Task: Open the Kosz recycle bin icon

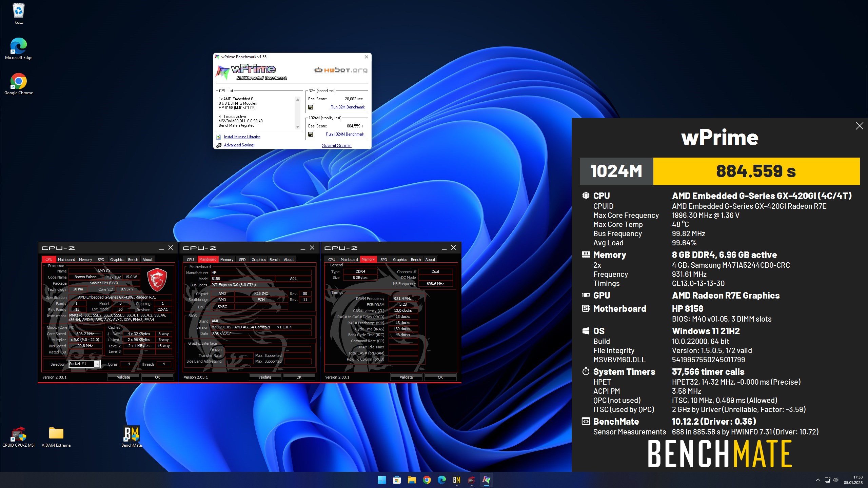Action: pos(19,14)
